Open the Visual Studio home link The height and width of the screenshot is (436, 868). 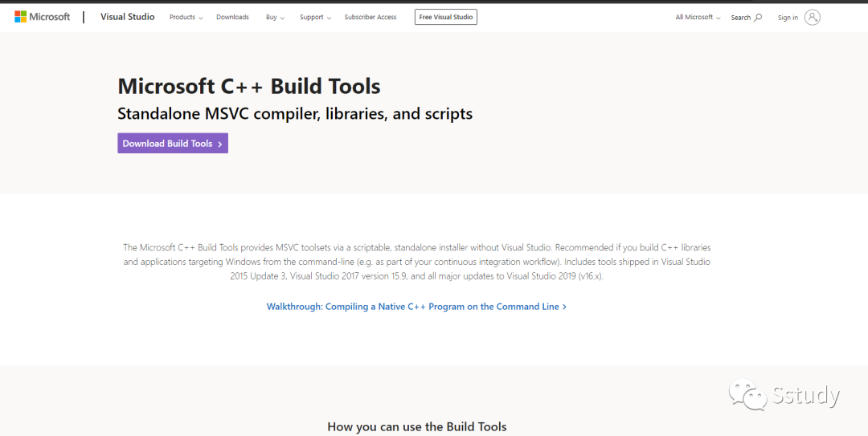pos(127,17)
